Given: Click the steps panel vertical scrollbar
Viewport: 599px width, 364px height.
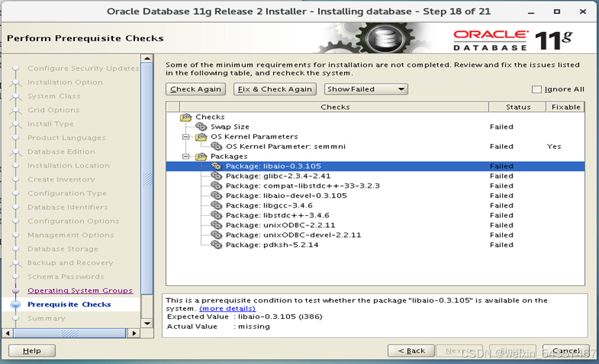Looking at the screenshot, I should (147, 180).
